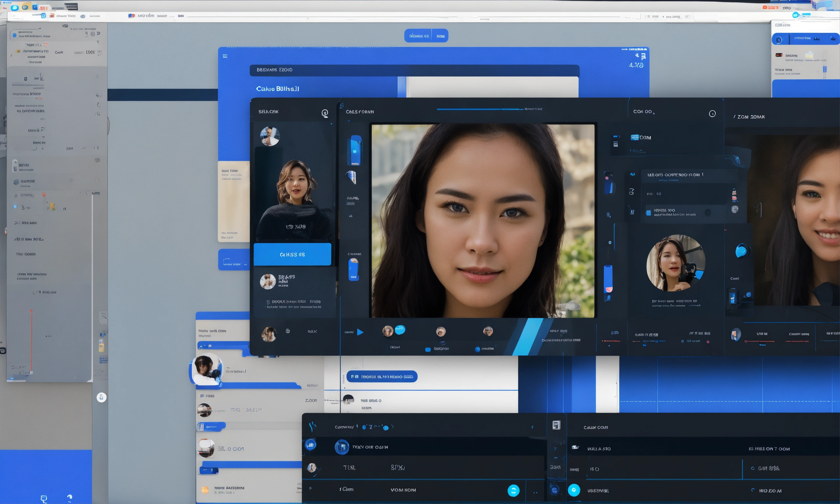Click the round blue icon beside TIEN OIR OAHN
Screen dimensions: 840x504
342,447
